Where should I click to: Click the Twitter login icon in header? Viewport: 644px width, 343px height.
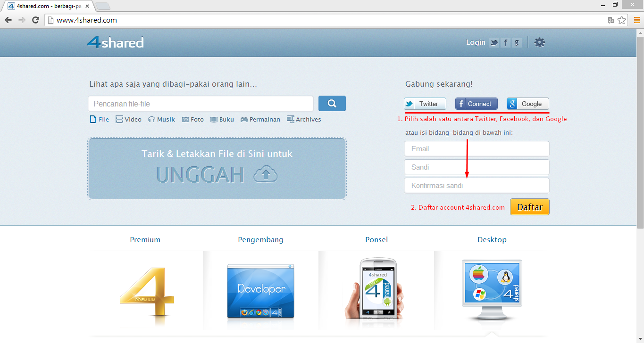[x=494, y=42]
